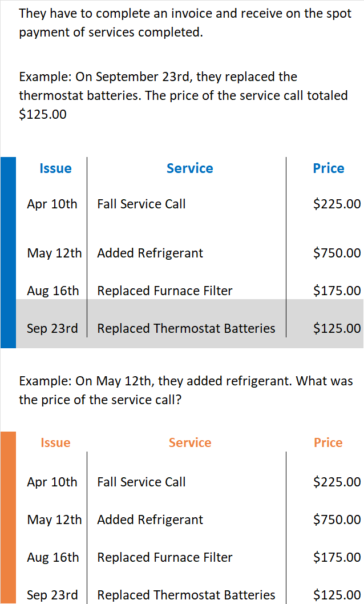The height and width of the screenshot is (604, 364).
Task: Click the blue "Price" column header
Action: (x=328, y=168)
